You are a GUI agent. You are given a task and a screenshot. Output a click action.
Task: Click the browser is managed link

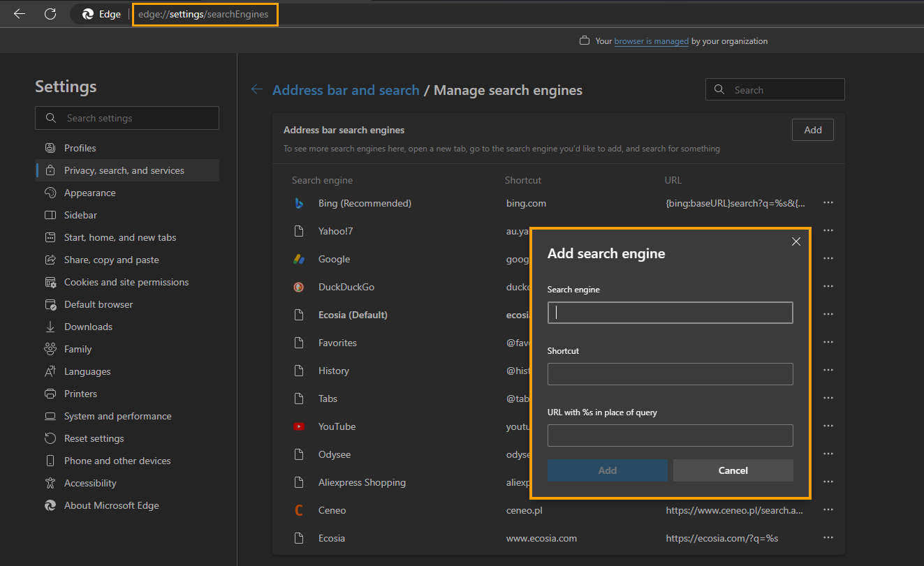[x=652, y=41]
